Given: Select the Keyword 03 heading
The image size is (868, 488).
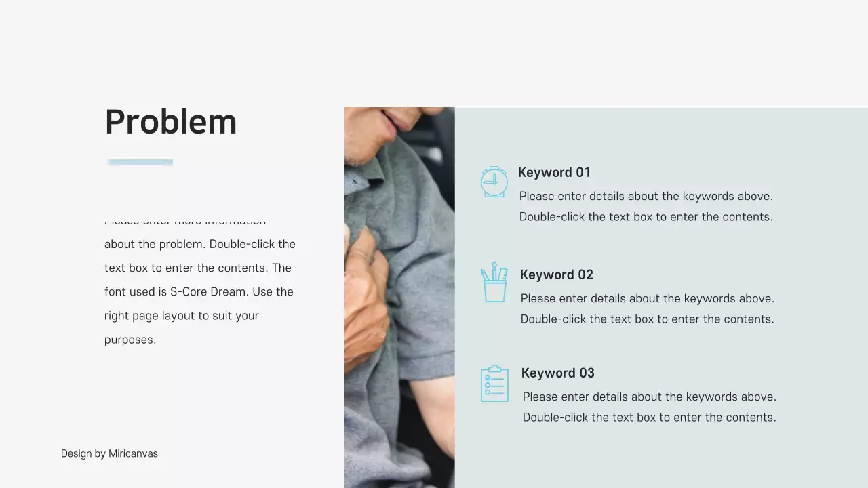Looking at the screenshot, I should click(557, 373).
